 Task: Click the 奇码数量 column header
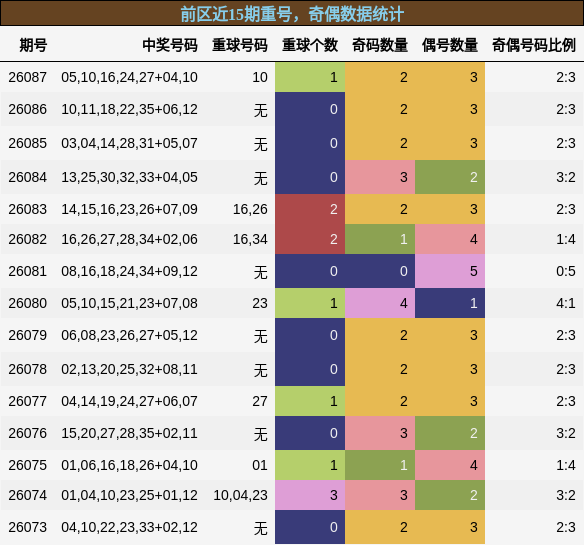[x=380, y=45]
